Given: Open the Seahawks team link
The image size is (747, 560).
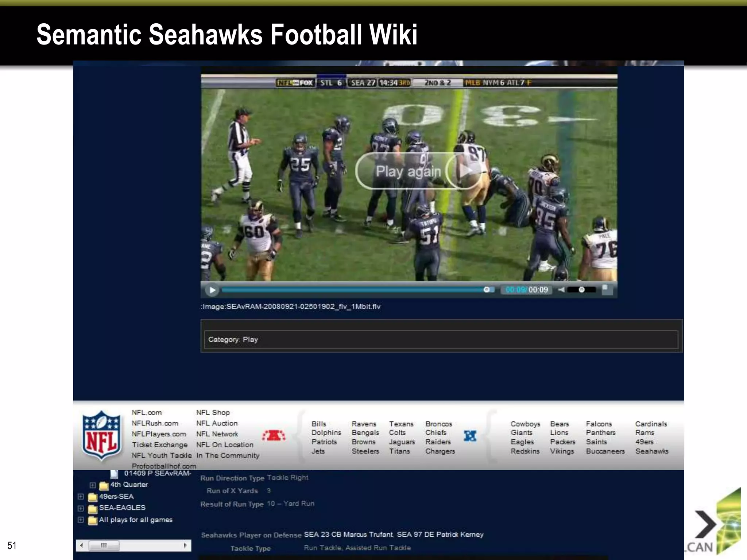Looking at the screenshot, I should 652,451.
